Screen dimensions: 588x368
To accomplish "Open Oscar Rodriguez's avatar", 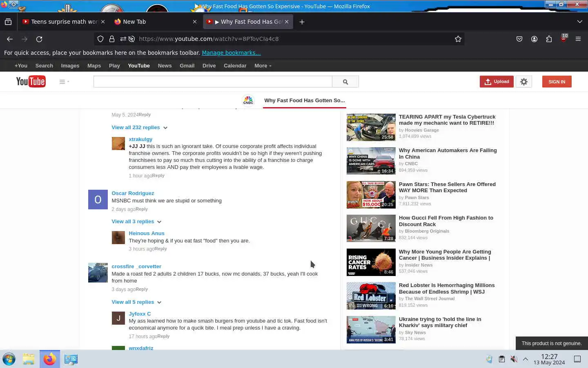I will tap(98, 200).
